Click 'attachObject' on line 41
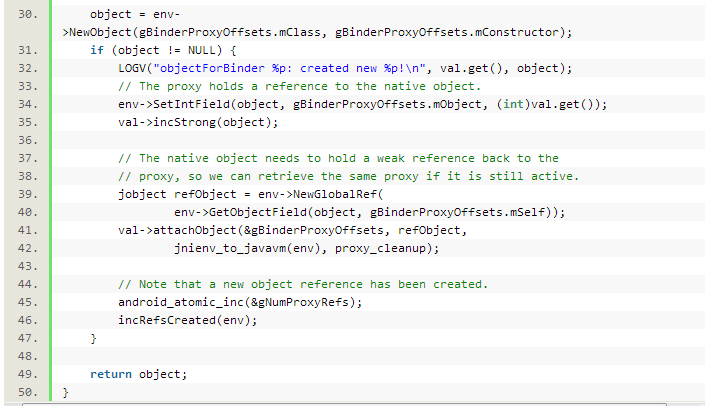Screen dimensions: 726x406 pos(194,230)
